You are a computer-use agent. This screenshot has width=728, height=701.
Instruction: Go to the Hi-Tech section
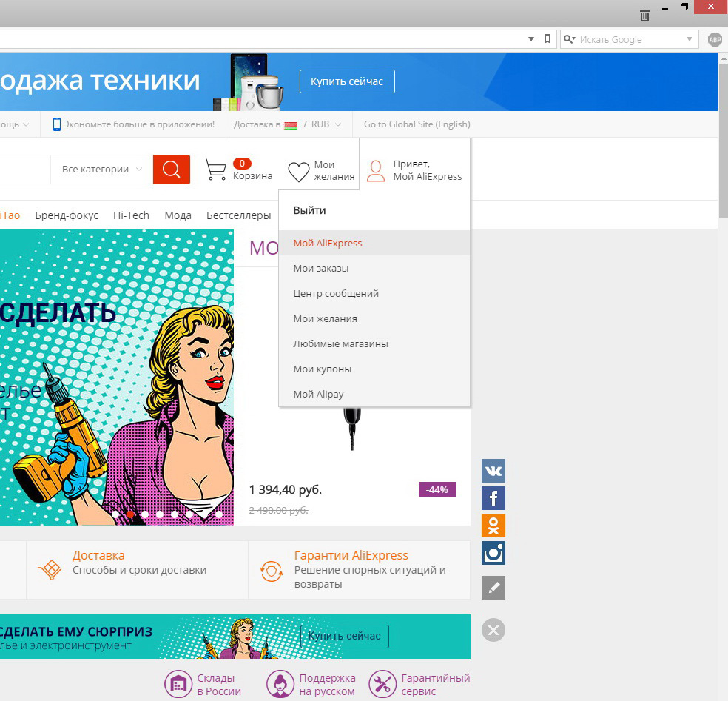point(132,215)
